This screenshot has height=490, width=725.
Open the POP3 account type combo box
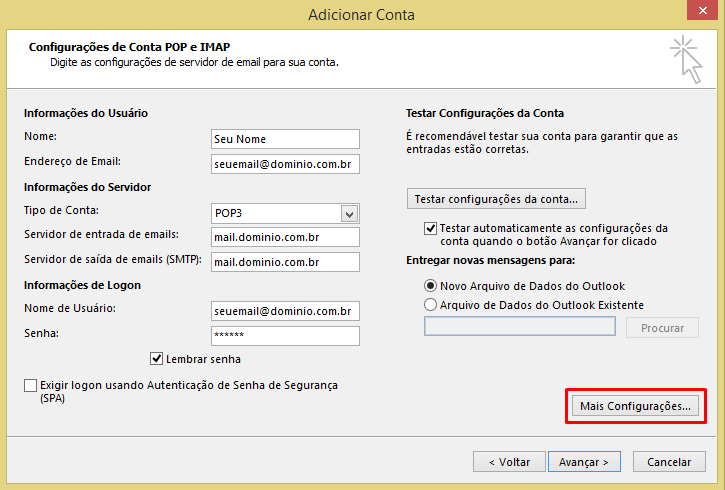(285, 214)
